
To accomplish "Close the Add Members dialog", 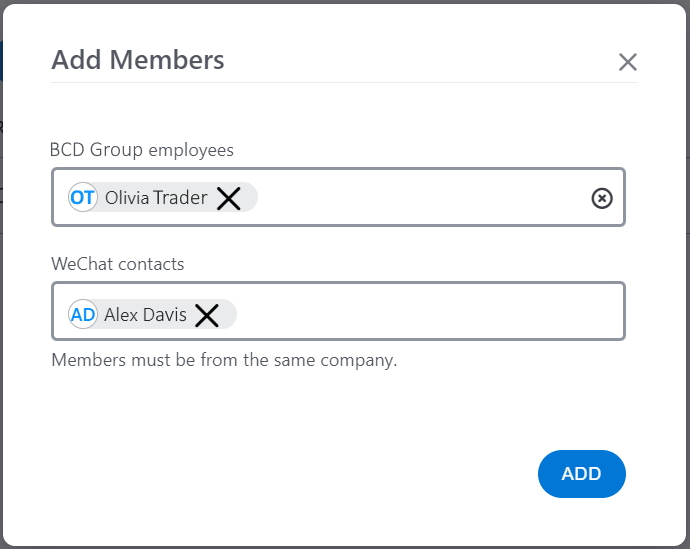I will pos(628,62).
